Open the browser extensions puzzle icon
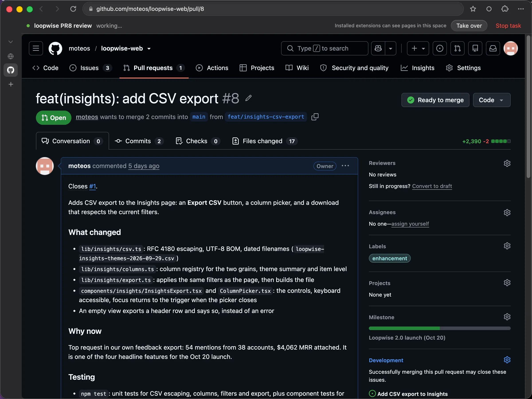 coord(505,9)
